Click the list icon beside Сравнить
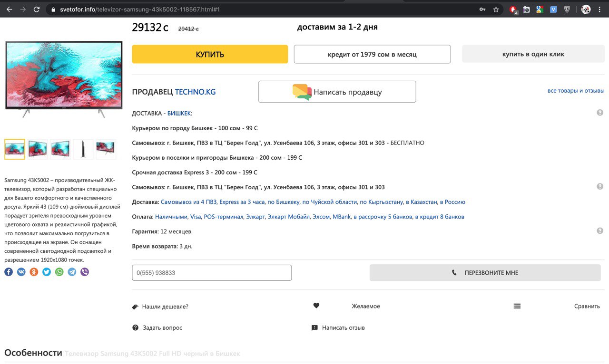 [517, 306]
